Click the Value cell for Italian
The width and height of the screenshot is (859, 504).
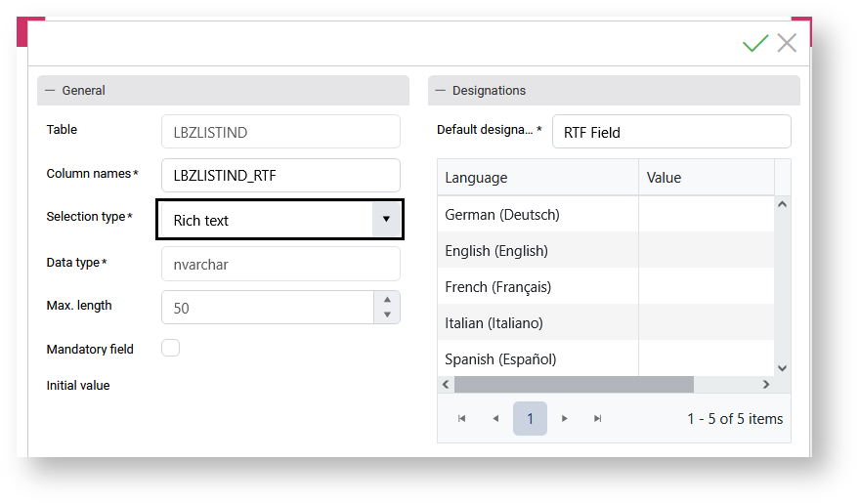point(707,322)
